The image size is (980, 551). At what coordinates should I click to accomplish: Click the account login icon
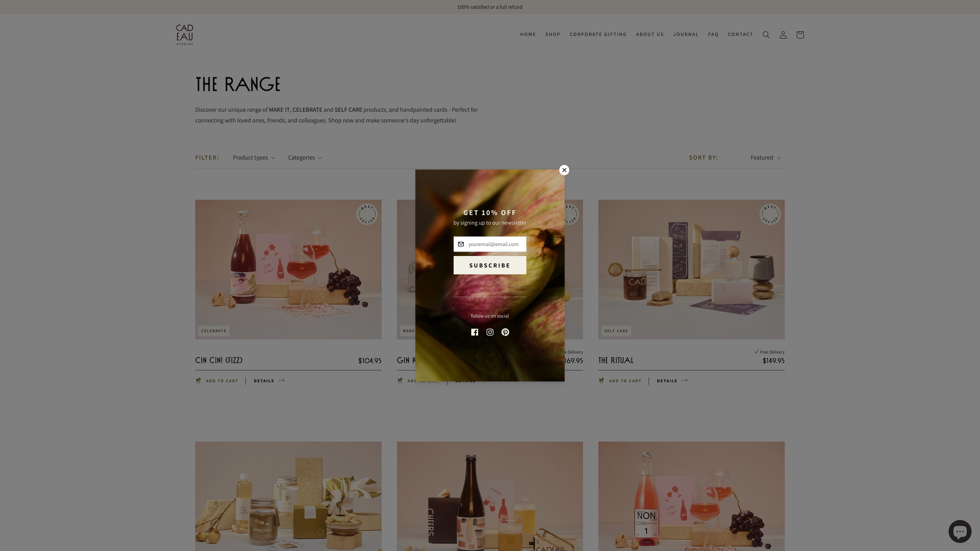[783, 35]
